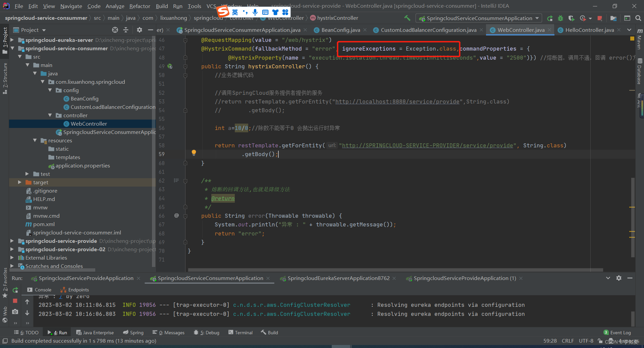644x348 pixels.
Task: Open the Database tool window
Action: 640,72
